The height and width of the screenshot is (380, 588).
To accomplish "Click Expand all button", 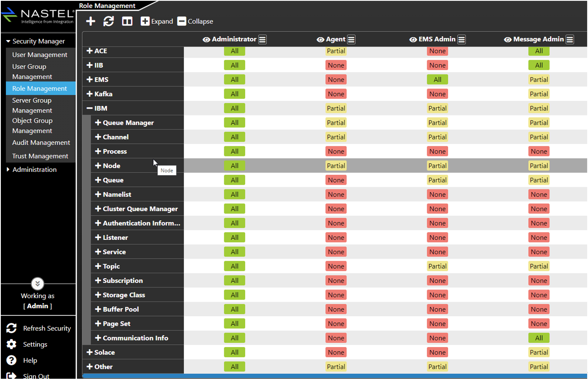I will 157,21.
